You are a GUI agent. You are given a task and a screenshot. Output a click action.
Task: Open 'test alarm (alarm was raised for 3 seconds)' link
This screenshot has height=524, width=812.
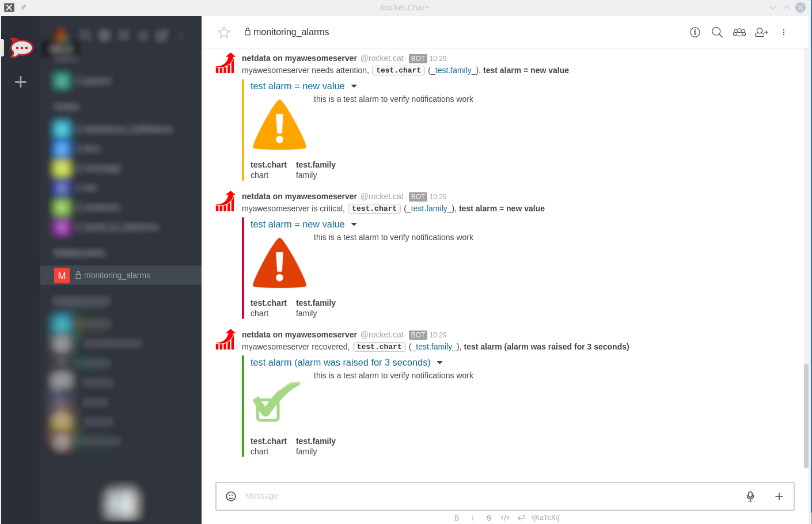[x=340, y=362]
